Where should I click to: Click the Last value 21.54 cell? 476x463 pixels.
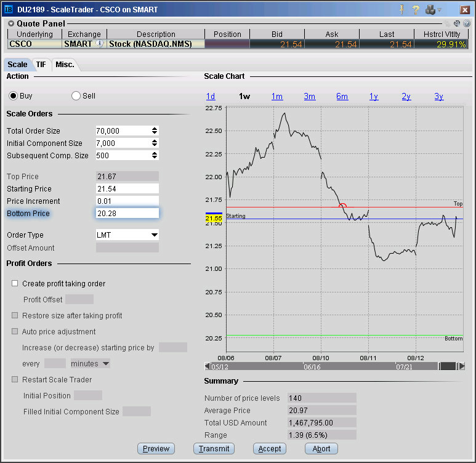coord(387,44)
